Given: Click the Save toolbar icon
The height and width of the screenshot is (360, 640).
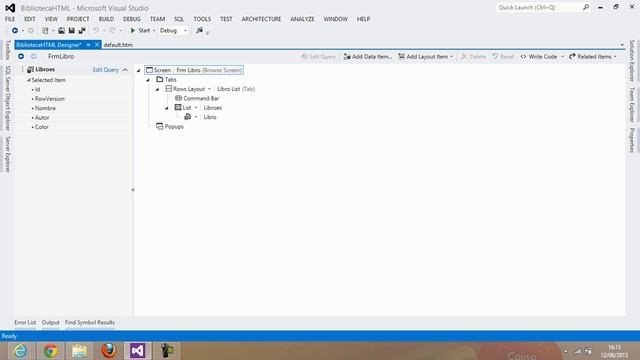Looking at the screenshot, I should click(x=71, y=31).
